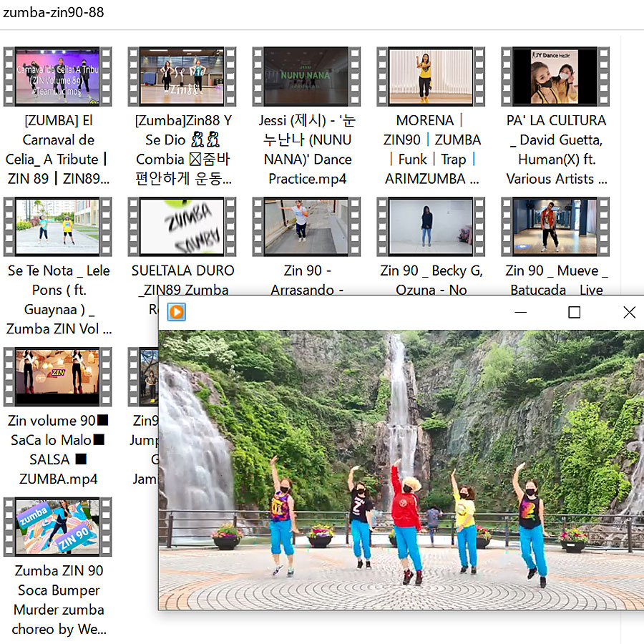Image resolution: width=644 pixels, height=644 pixels.
Task: Click the file name 'Zin 90 - Arrasando -'
Action: [307, 280]
